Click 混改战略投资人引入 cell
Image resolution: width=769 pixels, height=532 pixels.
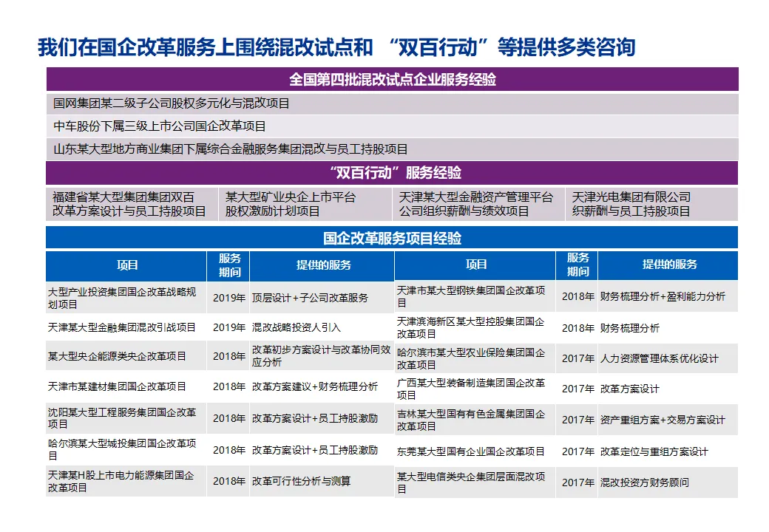click(322, 327)
